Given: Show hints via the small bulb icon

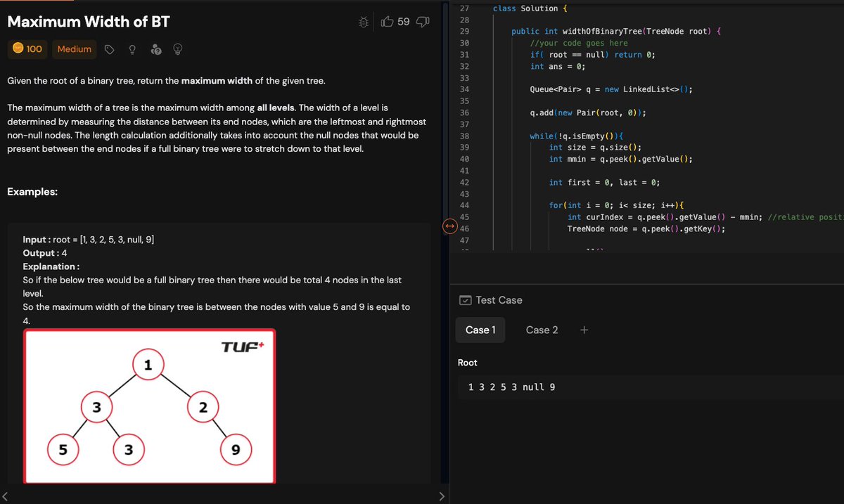Looking at the screenshot, I should (x=132, y=49).
